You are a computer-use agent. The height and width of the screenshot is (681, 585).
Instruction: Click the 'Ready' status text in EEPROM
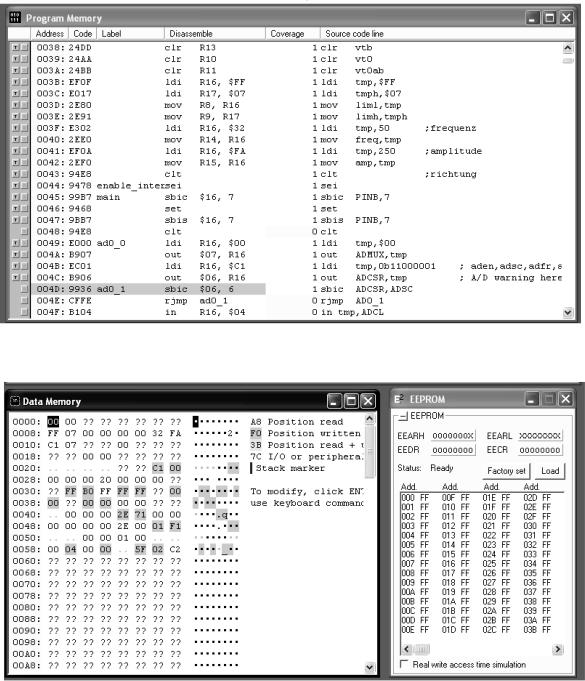442,468
